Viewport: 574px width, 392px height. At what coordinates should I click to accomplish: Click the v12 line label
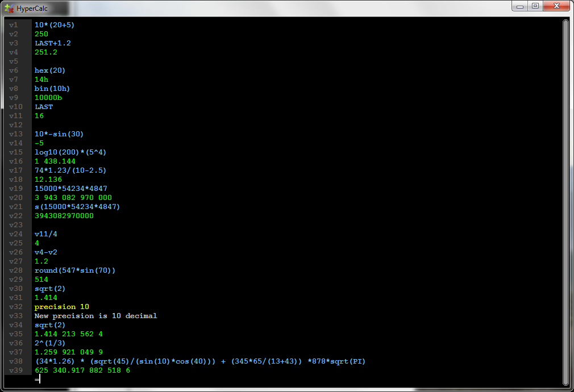click(x=16, y=125)
